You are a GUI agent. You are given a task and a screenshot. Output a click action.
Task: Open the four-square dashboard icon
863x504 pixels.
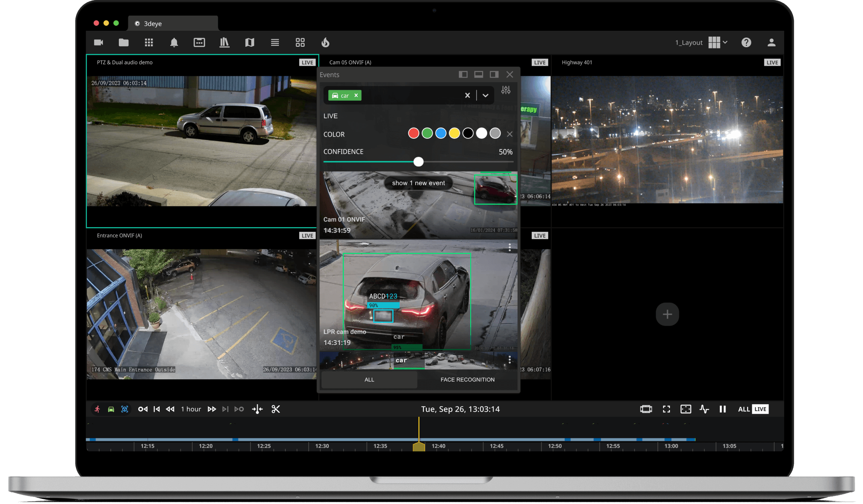point(300,42)
